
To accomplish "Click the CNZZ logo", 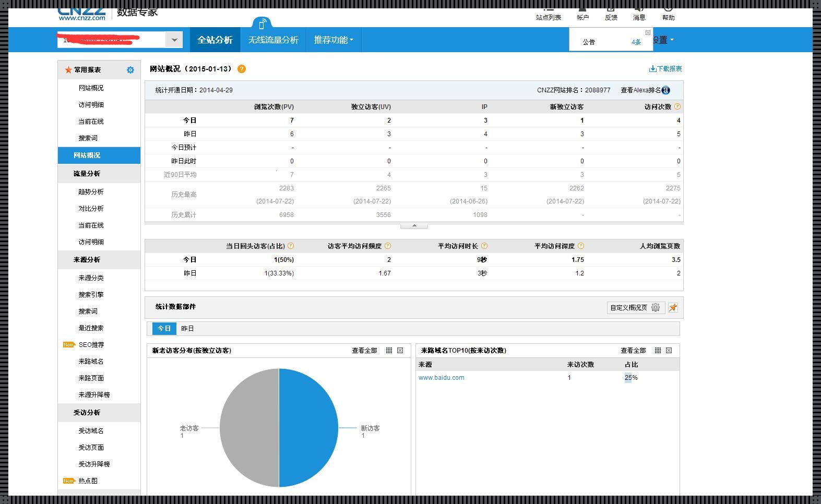I will pyautogui.click(x=82, y=14).
